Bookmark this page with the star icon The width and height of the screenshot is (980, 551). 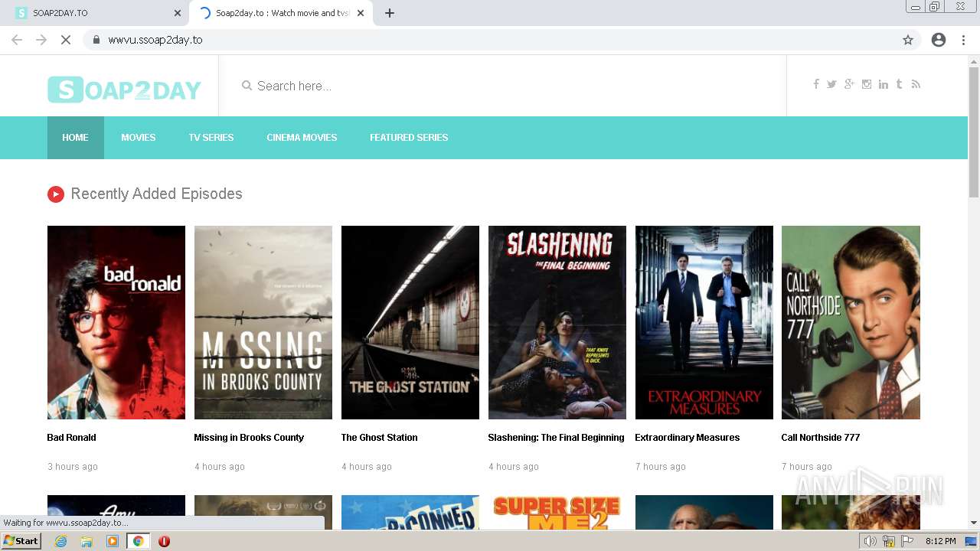908,40
